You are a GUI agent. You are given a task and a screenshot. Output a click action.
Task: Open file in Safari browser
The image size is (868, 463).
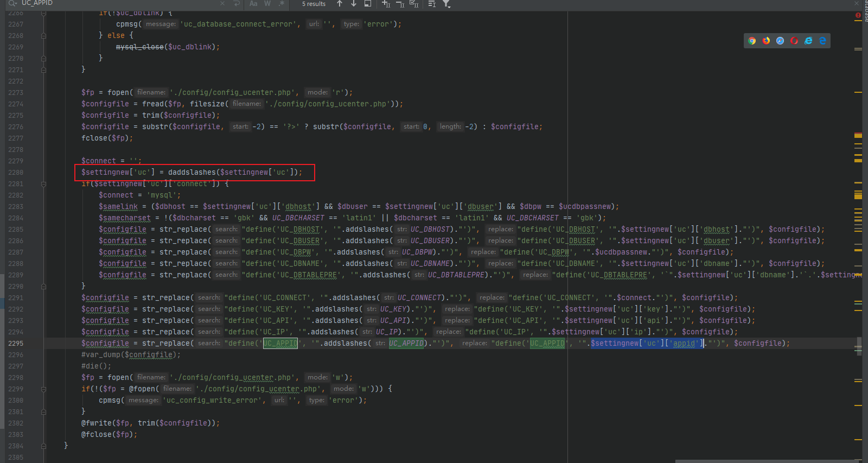[x=780, y=41]
